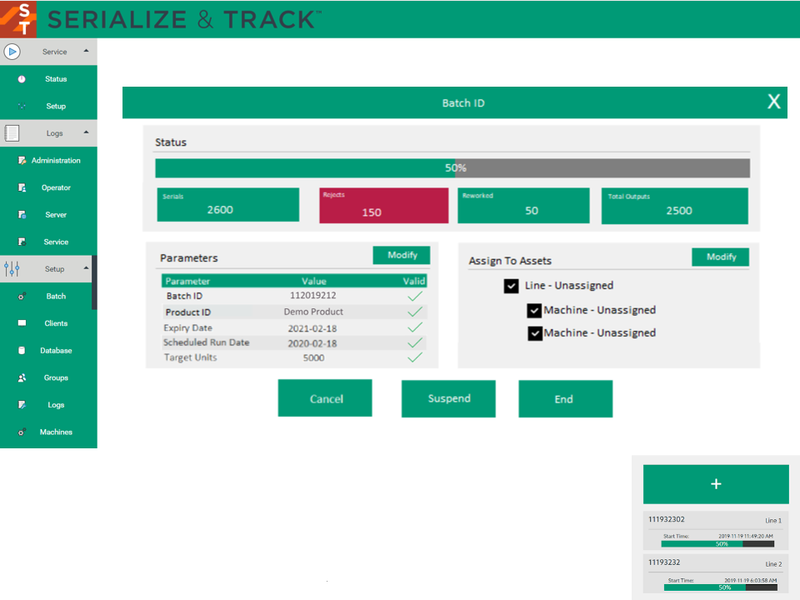Viewport: 800px width, 600px height.
Task: Click the Clients monitor icon
Action: click(x=22, y=323)
